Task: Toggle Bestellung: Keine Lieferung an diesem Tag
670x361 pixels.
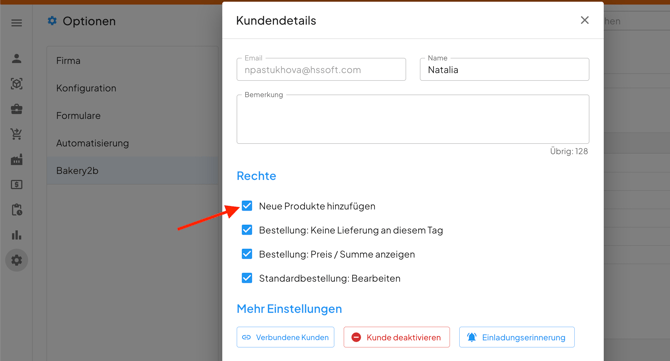Action: coord(247,230)
